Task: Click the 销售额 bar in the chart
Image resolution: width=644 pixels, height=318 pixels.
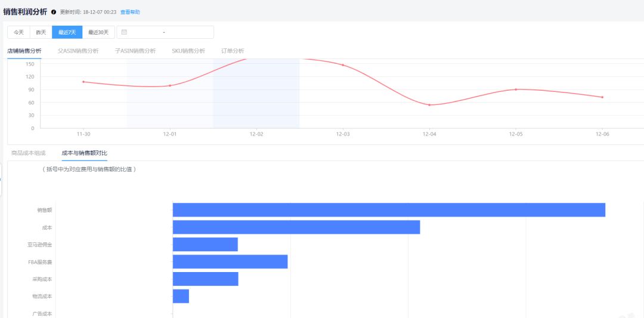Action: point(389,209)
